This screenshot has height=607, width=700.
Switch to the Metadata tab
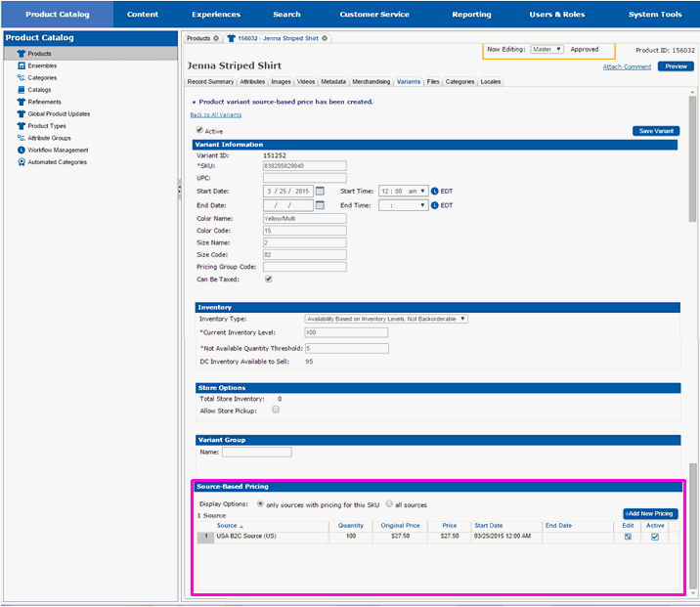[333, 82]
